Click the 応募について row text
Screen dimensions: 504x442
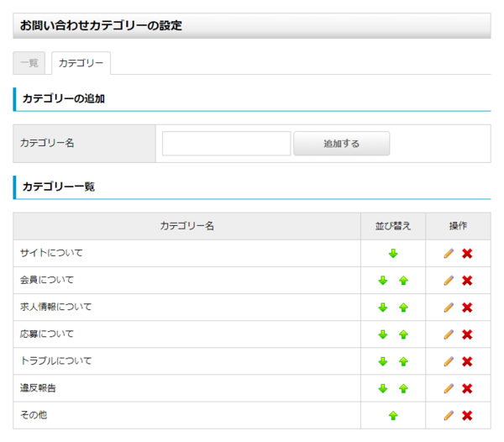coord(47,334)
